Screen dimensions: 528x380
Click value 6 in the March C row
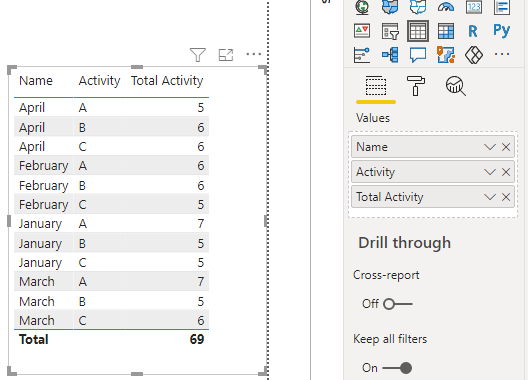click(201, 320)
